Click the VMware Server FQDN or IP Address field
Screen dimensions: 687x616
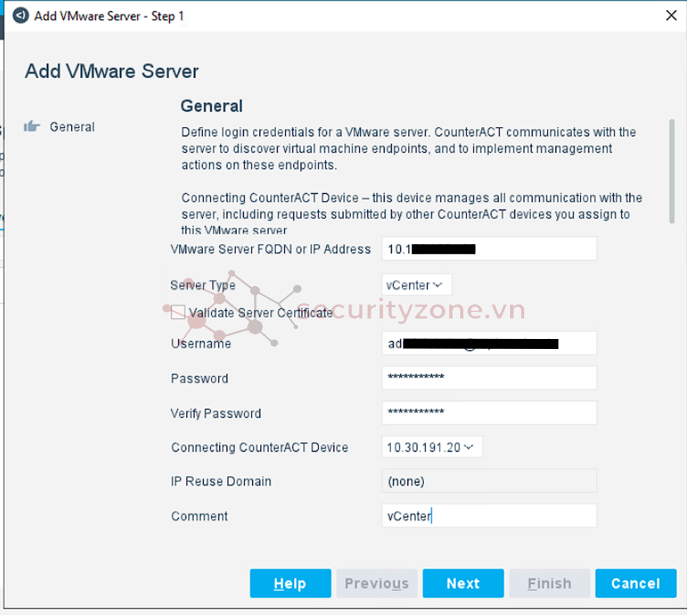pyautogui.click(x=489, y=249)
